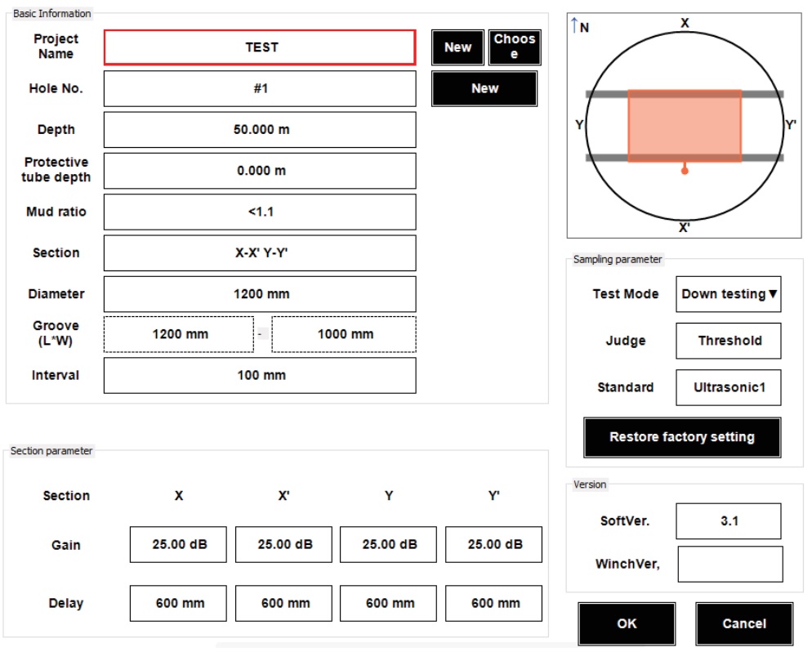Click the Y label on the diagram's left
812x652 pixels.
581,125
